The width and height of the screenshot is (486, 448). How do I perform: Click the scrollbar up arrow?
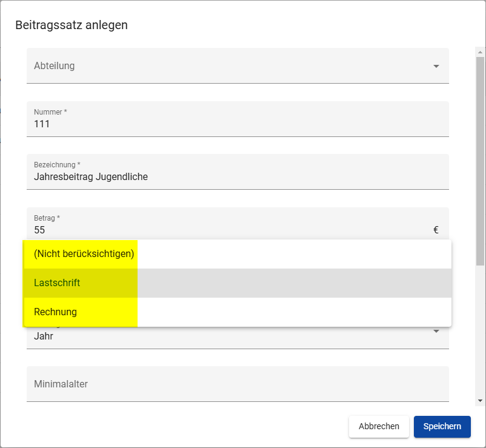[x=480, y=52]
